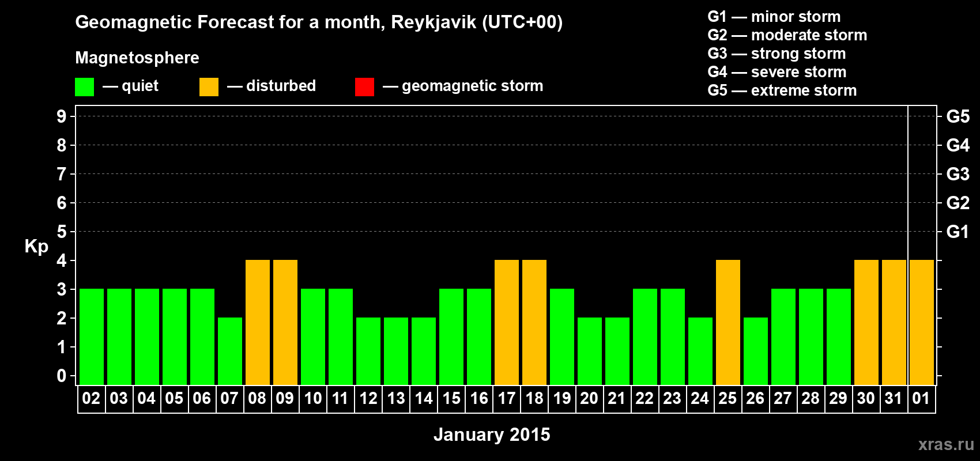Select the orange bar for day 17
This screenshot has height=461, width=980.
pyautogui.click(x=507, y=322)
